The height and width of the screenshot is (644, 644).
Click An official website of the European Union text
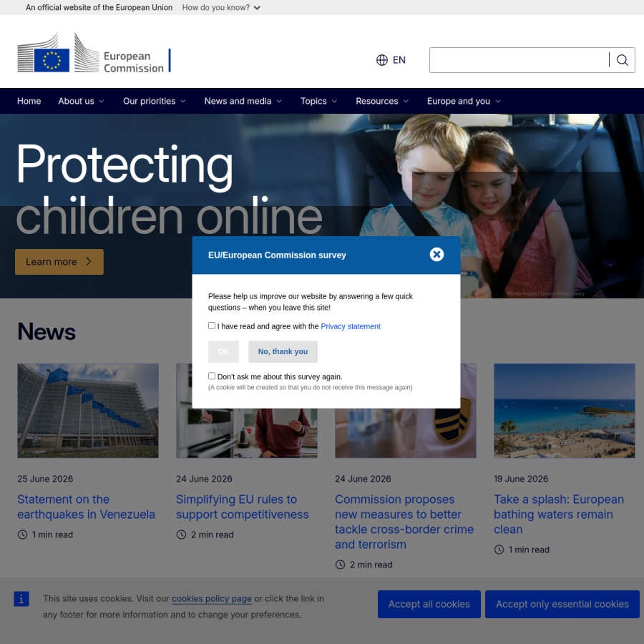click(x=99, y=7)
